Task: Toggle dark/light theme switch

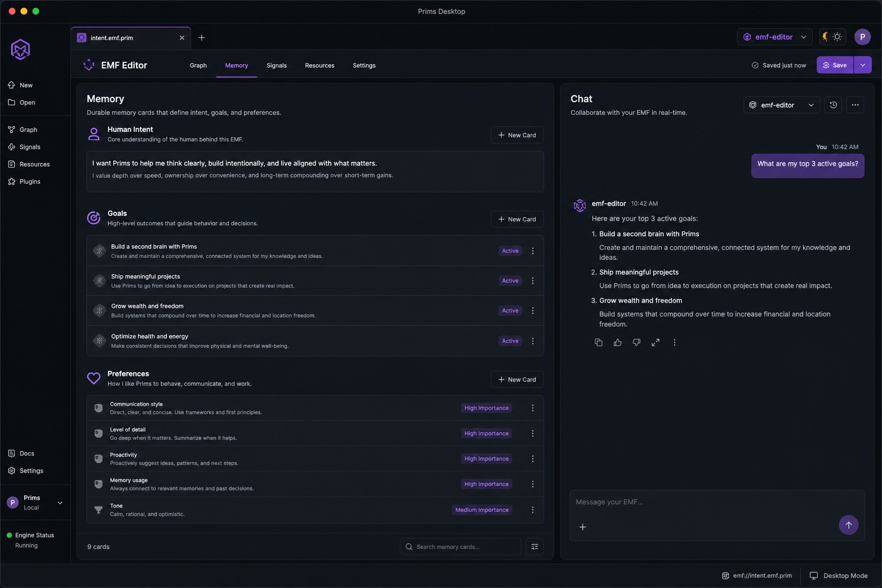Action: coord(832,37)
